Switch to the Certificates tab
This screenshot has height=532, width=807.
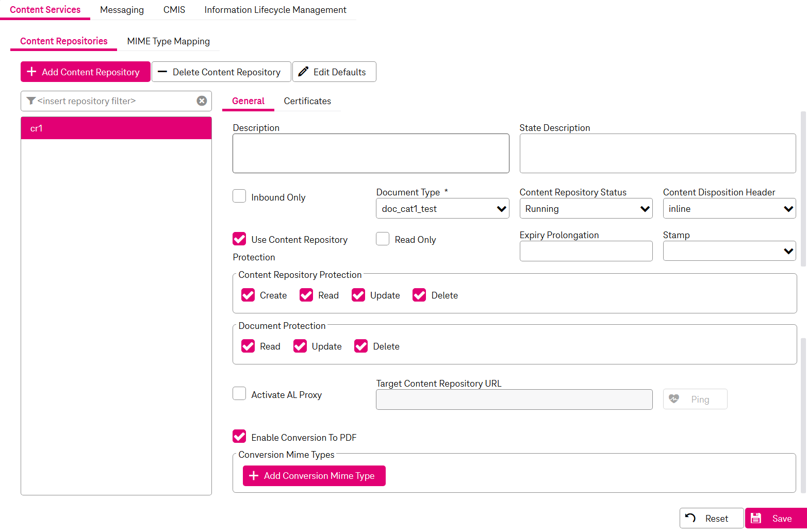[307, 101]
